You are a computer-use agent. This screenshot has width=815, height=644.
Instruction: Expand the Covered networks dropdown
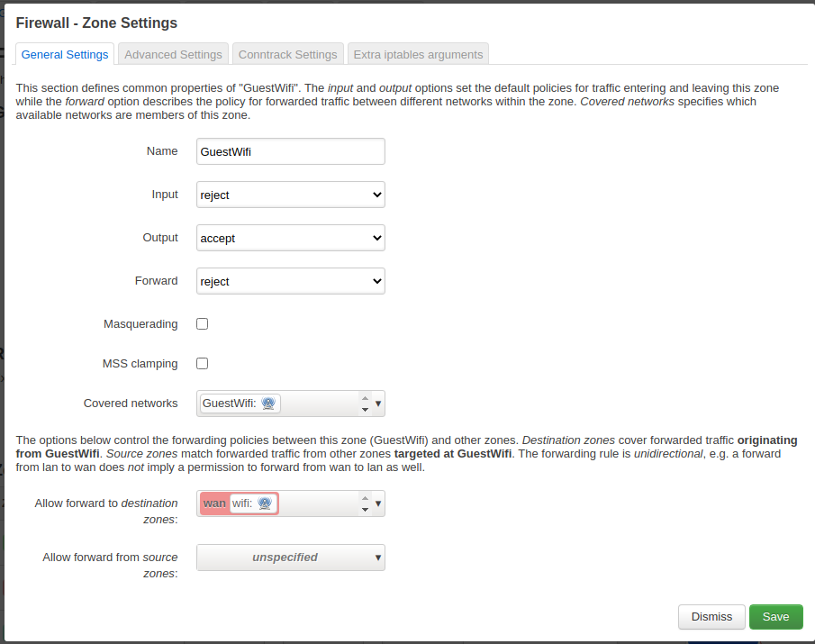tap(378, 404)
